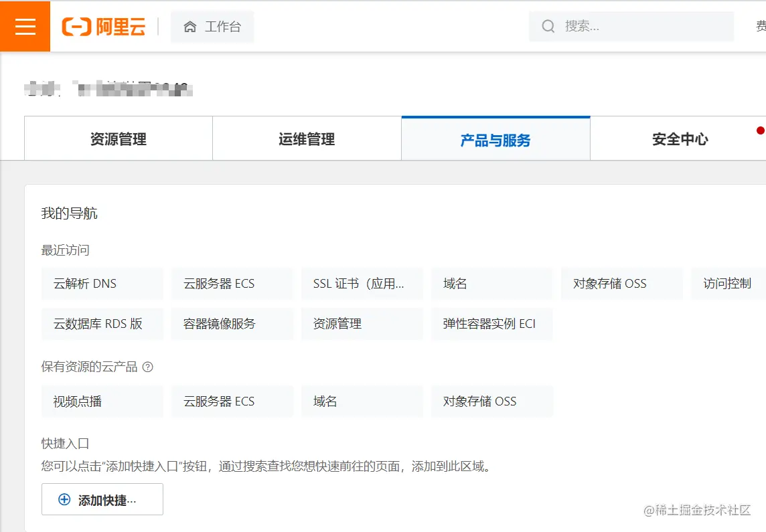
Task: Open 云服务器 ECS under 保有资源的云产品
Action: coord(232,402)
